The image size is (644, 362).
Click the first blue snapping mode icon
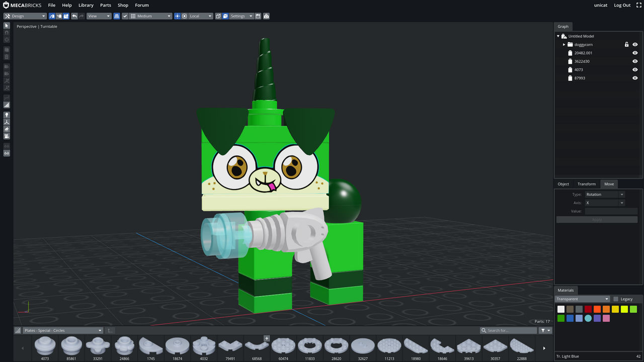coord(51,16)
